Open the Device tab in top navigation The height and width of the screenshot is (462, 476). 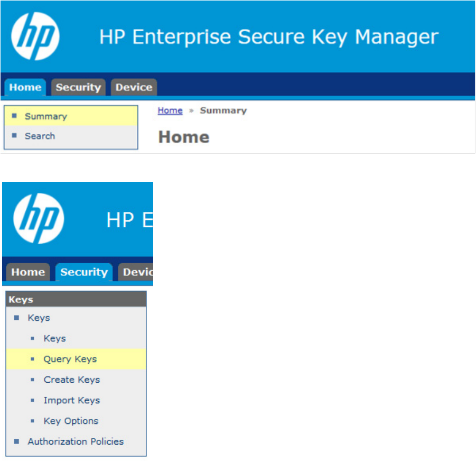[x=134, y=87]
